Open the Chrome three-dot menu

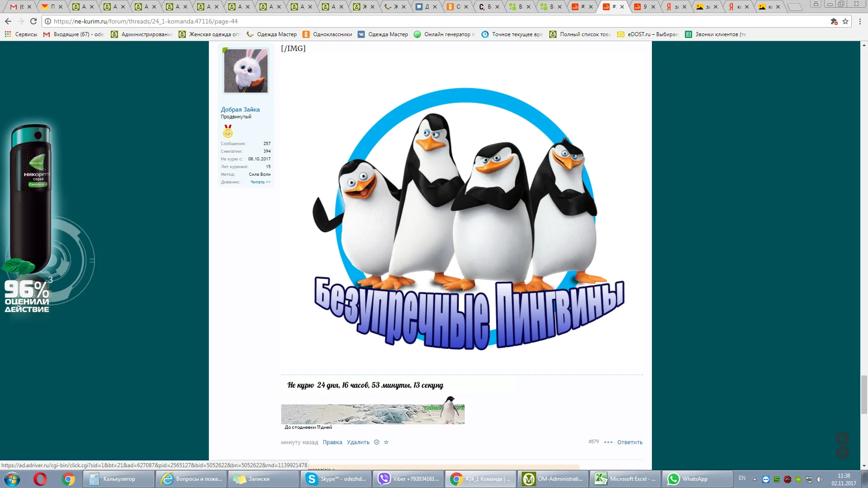pos(860,21)
